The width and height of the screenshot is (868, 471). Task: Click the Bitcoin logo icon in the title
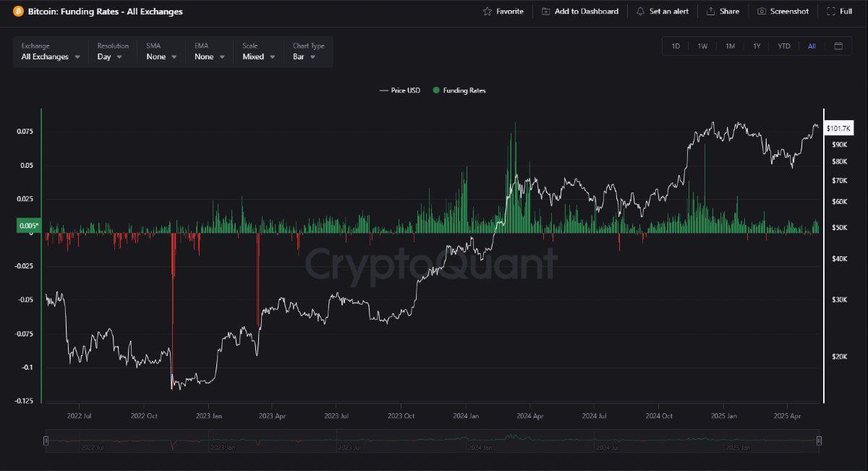tap(18, 12)
